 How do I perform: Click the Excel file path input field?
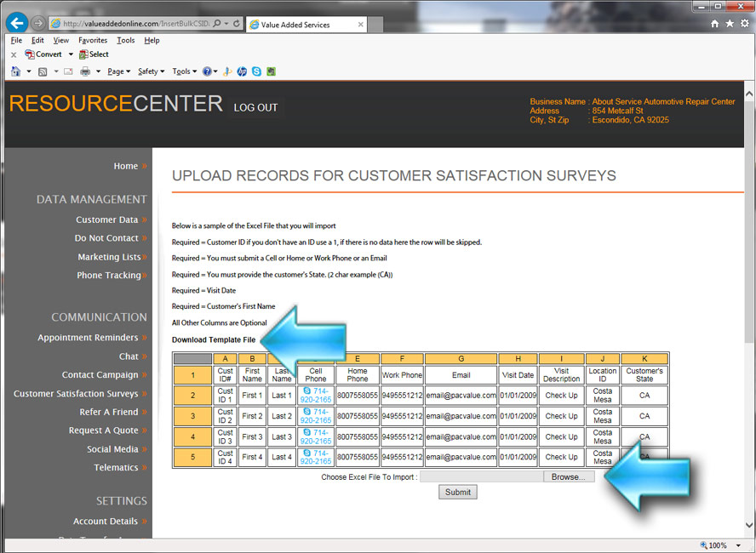point(482,477)
